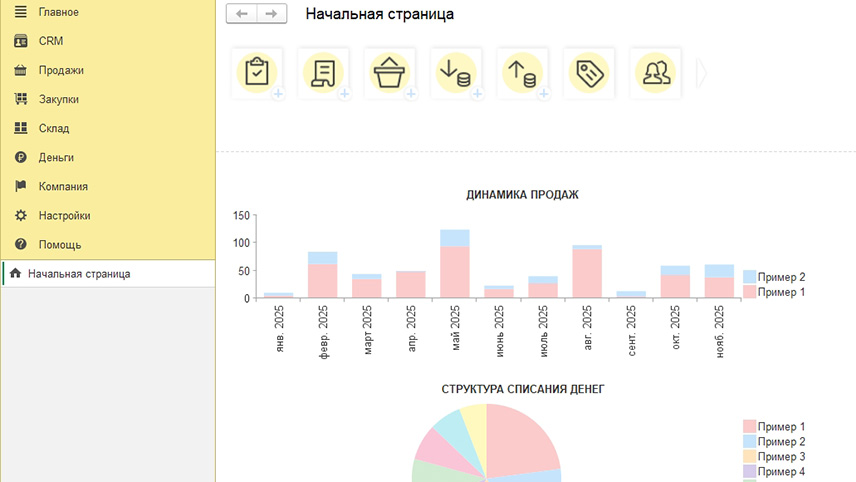Screen dimensions: 856x482
Task: Click the plus badge on the incoming money tile
Action: (478, 94)
